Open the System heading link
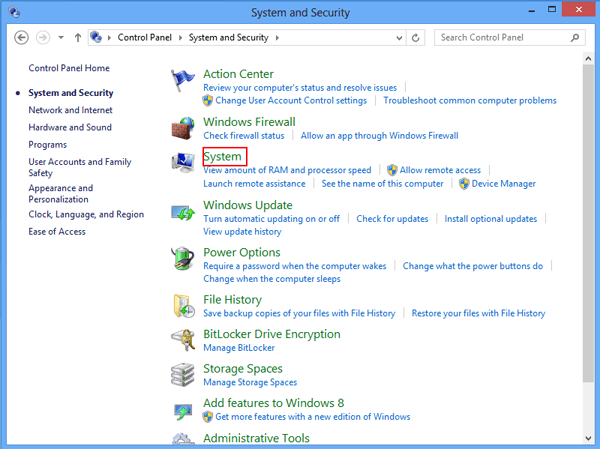The width and height of the screenshot is (600, 449). 222,157
